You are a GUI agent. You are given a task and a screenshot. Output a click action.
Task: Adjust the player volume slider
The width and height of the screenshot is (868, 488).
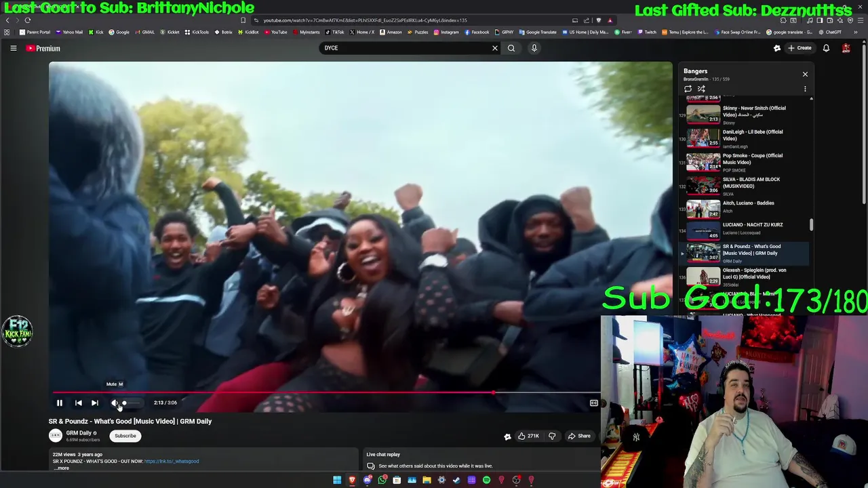[130, 403]
